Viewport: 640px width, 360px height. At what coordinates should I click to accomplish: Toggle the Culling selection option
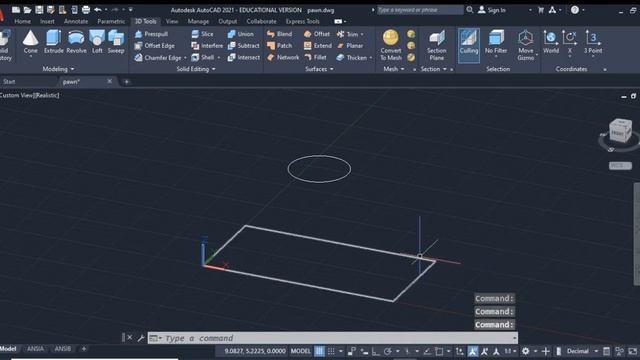[469, 45]
